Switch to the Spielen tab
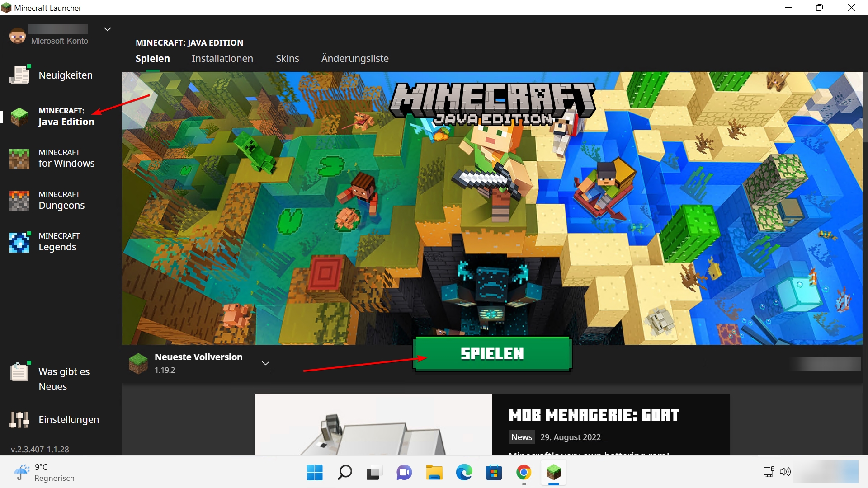Image resolution: width=868 pixels, height=488 pixels. coord(153,58)
